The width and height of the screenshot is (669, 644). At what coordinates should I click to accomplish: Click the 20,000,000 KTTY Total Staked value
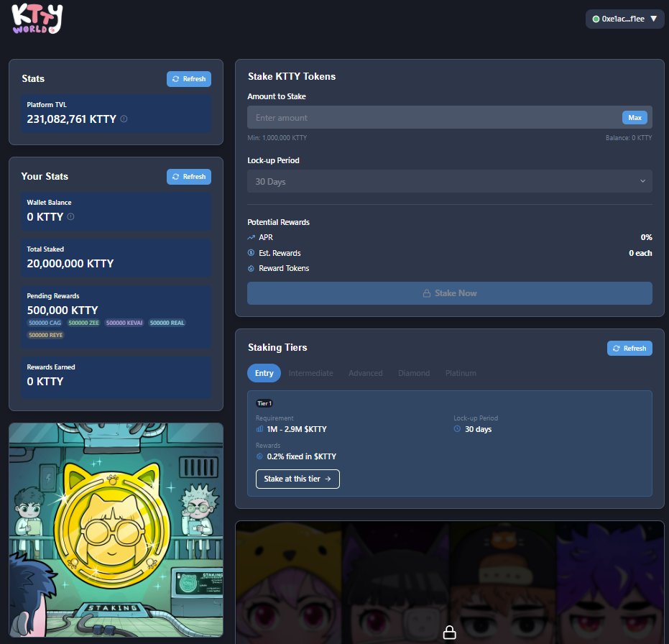(70, 263)
